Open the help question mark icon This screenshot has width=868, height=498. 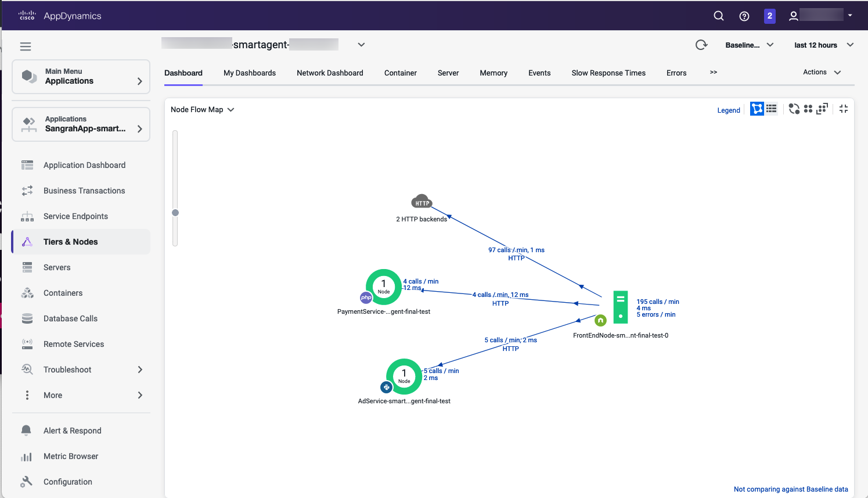744,16
